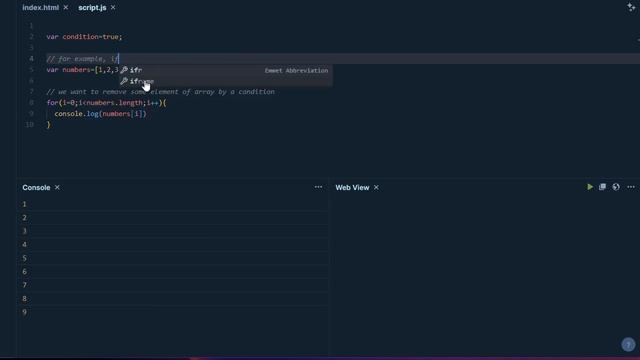Viewport: 640px width, 360px height.
Task: Open the Console panel more options menu
Action: click(318, 187)
